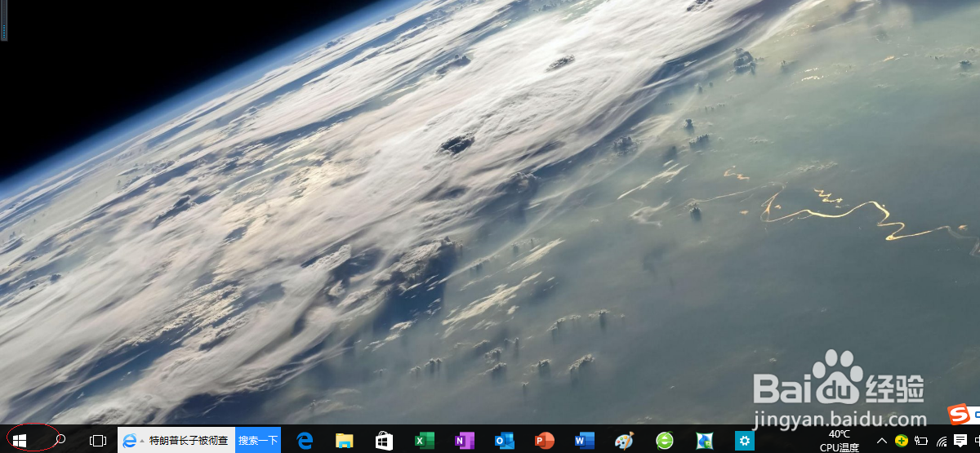Click the taskbar search magnifier icon
The image size is (980, 453).
coord(60,440)
